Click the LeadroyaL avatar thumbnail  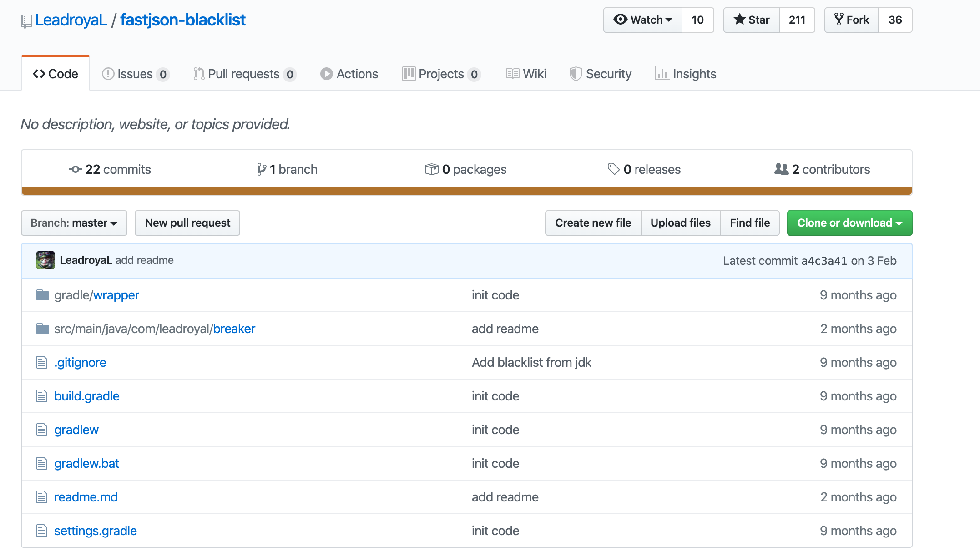pos(45,260)
